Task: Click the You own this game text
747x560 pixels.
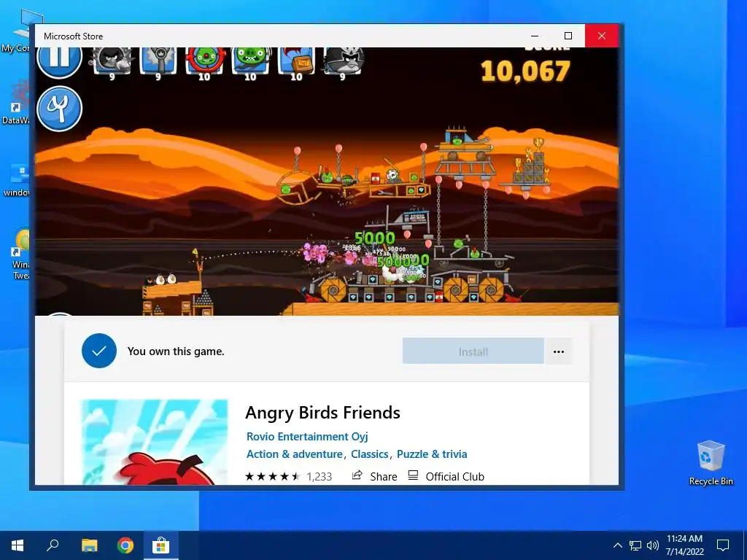Action: click(x=176, y=351)
